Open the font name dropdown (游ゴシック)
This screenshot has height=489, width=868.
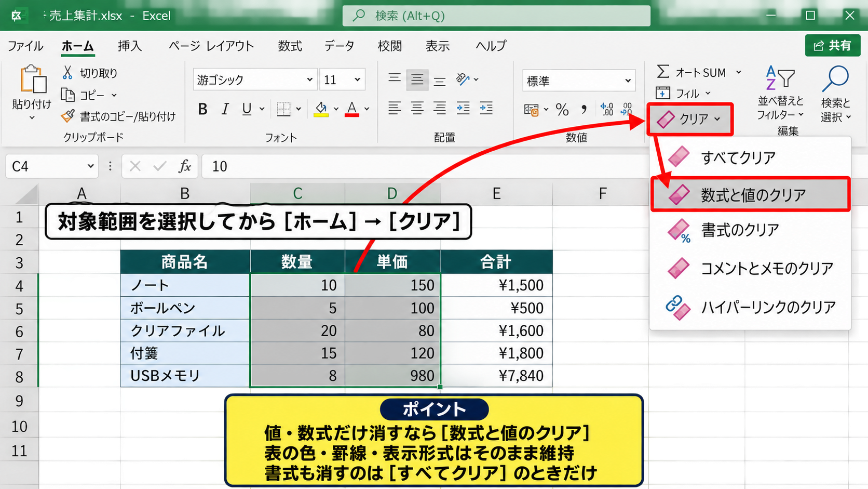tap(309, 80)
